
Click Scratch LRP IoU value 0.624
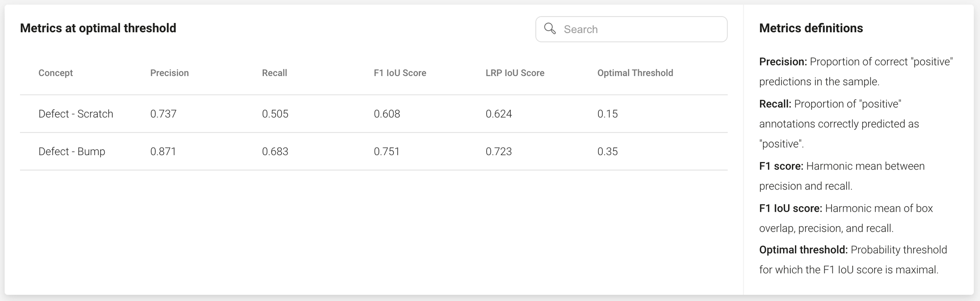coord(499,114)
